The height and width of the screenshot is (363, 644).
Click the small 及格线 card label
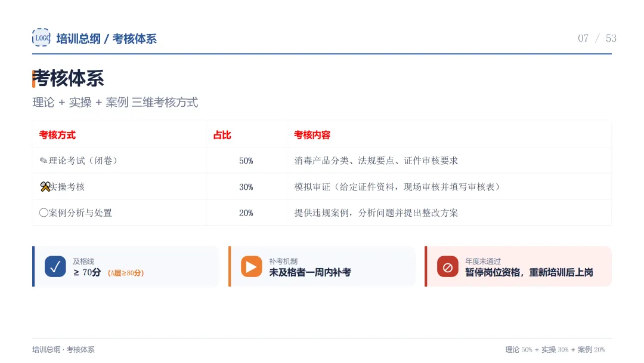(x=84, y=261)
